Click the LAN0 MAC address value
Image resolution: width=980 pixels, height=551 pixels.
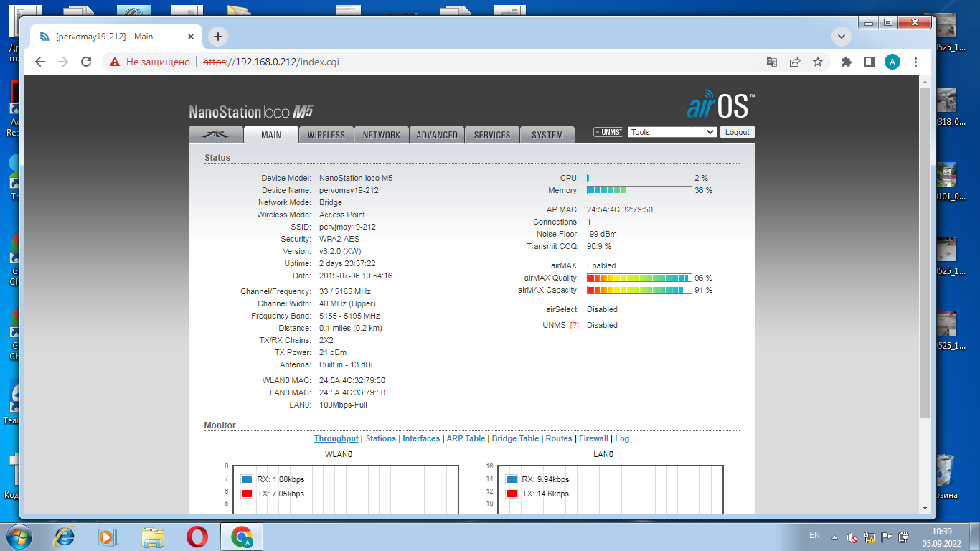point(352,393)
